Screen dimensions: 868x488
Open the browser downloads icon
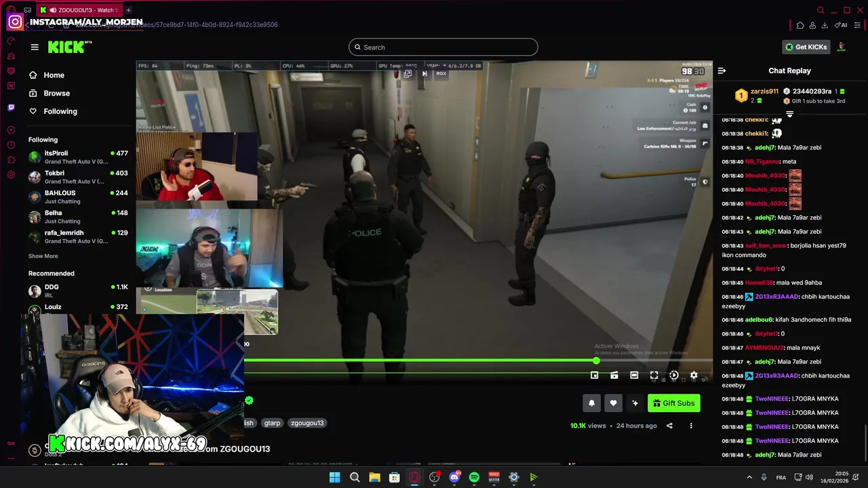[825, 25]
